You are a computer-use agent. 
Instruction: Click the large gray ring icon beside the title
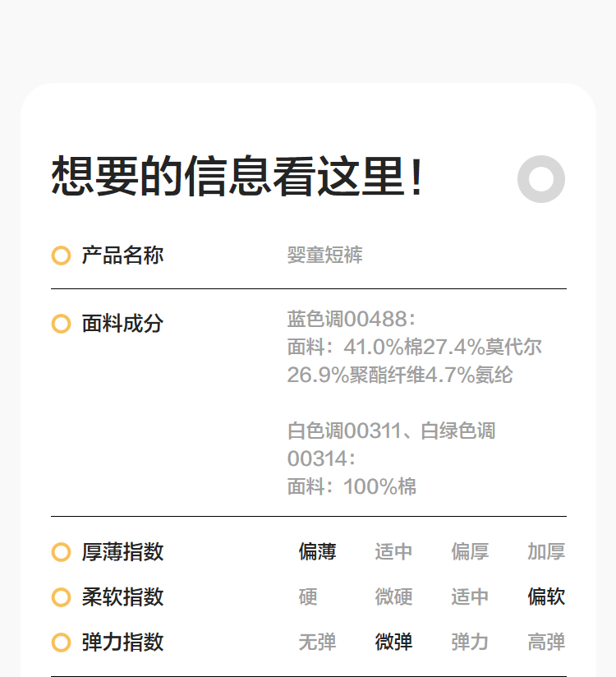[541, 178]
